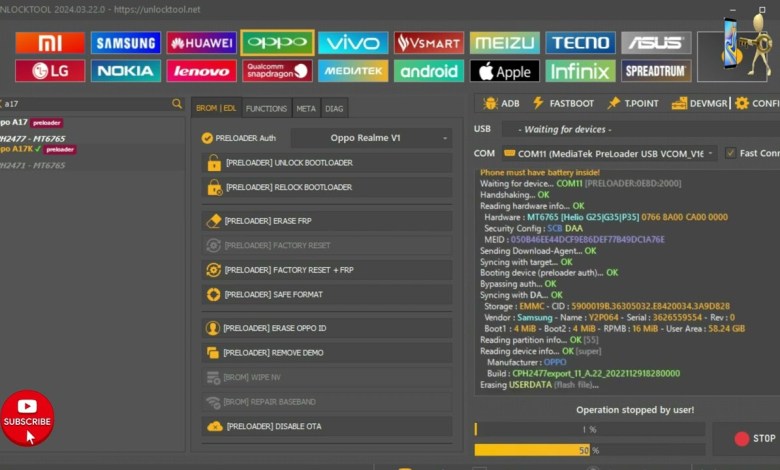Screen dimensions: 780x470
Task: Select the Meizu brand logo
Action: [504, 43]
